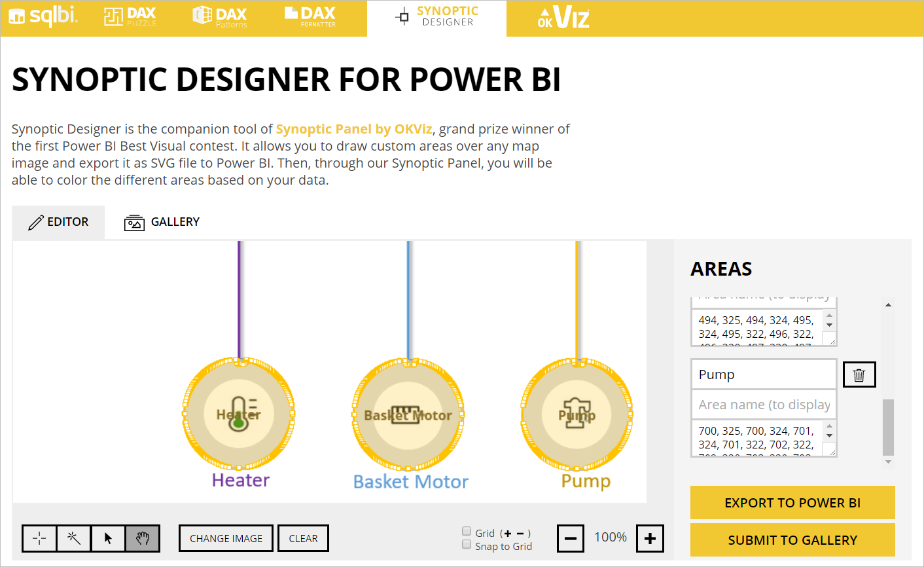
Task: Click the OKViz logo in the header
Action: [563, 18]
